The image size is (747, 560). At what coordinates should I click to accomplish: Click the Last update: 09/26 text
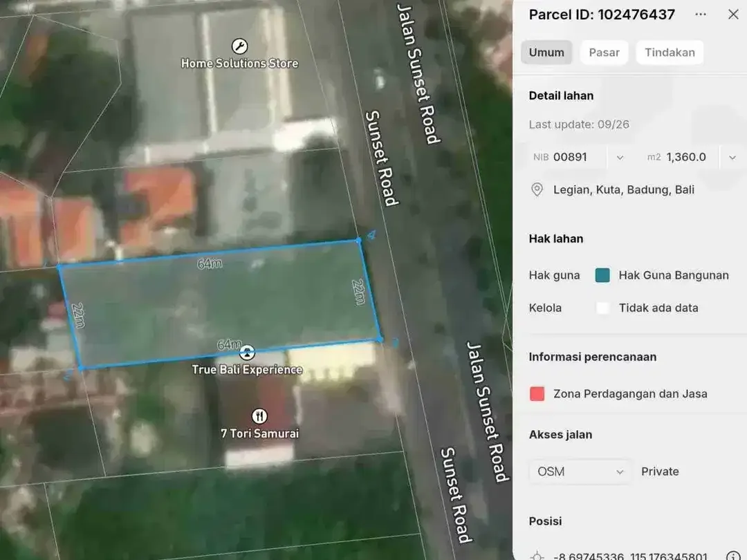click(x=579, y=124)
